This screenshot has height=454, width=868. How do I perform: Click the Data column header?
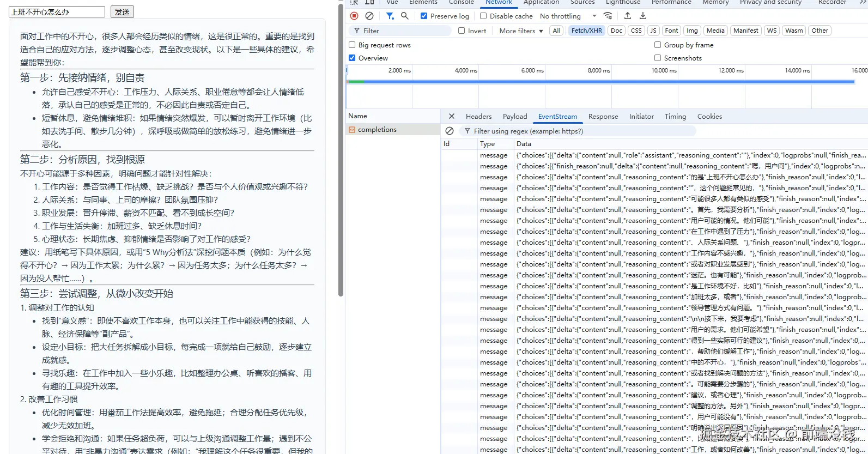point(690,144)
